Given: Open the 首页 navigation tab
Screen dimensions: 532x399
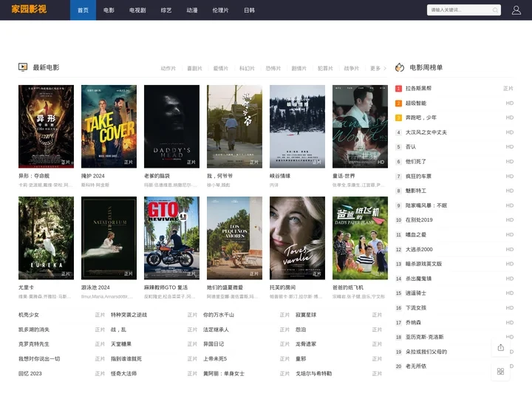Looking at the screenshot, I should [83, 10].
